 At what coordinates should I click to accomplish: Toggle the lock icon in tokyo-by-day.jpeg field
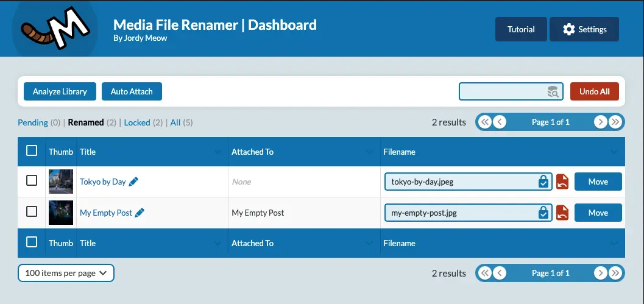pos(543,182)
